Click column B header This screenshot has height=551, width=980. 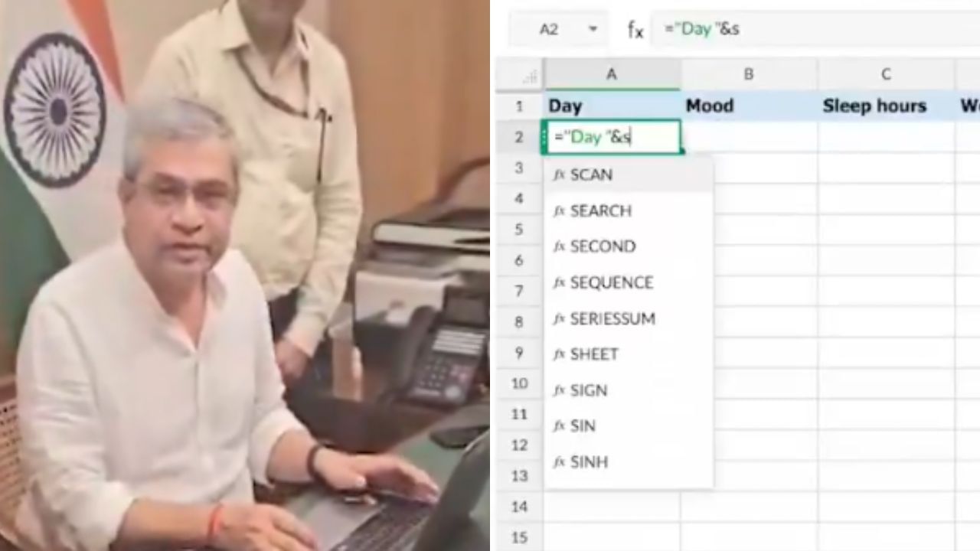coord(749,74)
